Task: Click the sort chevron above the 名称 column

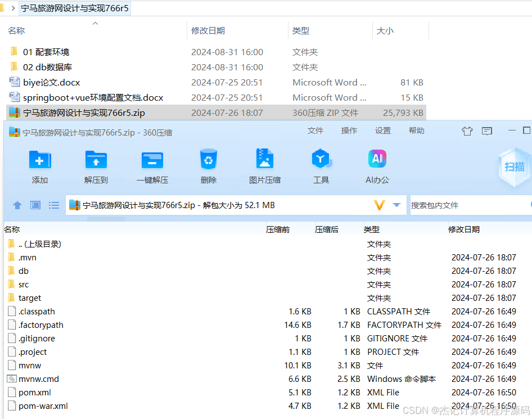Action: (94, 22)
